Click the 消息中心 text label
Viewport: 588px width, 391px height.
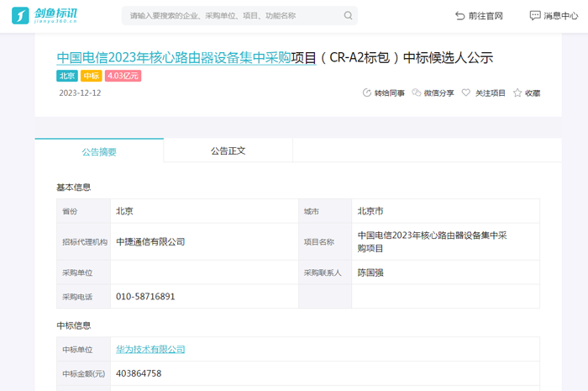562,16
